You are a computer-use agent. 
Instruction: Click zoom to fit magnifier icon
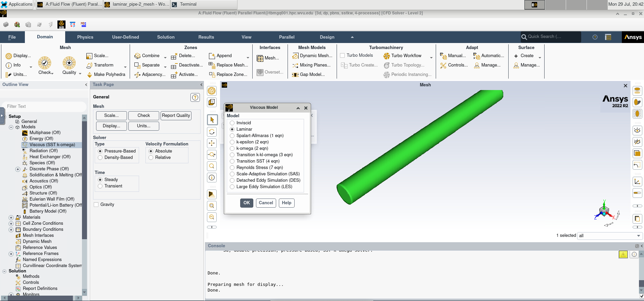[x=212, y=166]
